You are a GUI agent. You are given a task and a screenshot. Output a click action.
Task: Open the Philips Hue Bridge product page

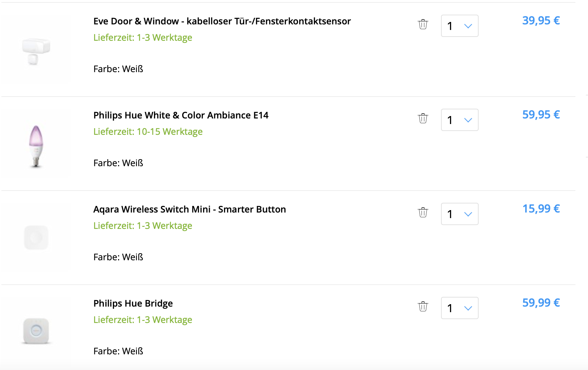[x=133, y=303]
